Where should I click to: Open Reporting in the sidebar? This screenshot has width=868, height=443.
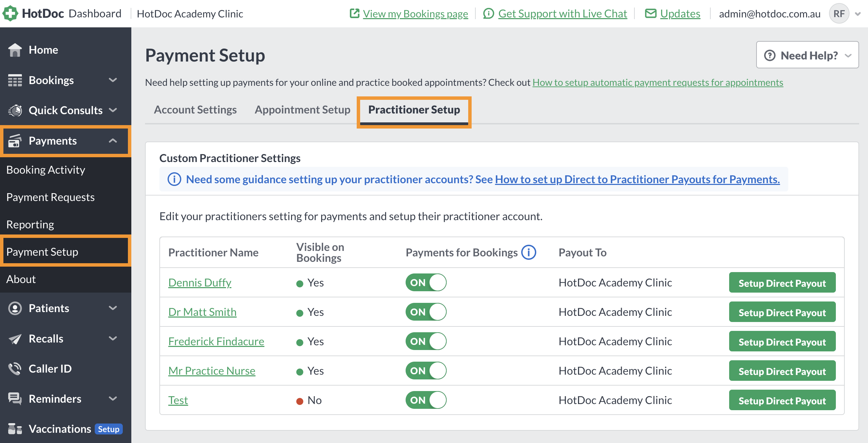30,225
